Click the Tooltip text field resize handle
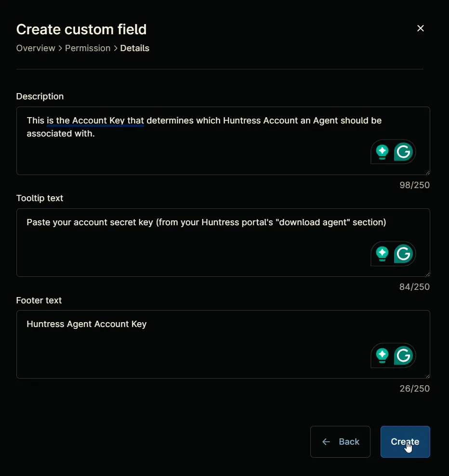449x476 pixels. 427,274
